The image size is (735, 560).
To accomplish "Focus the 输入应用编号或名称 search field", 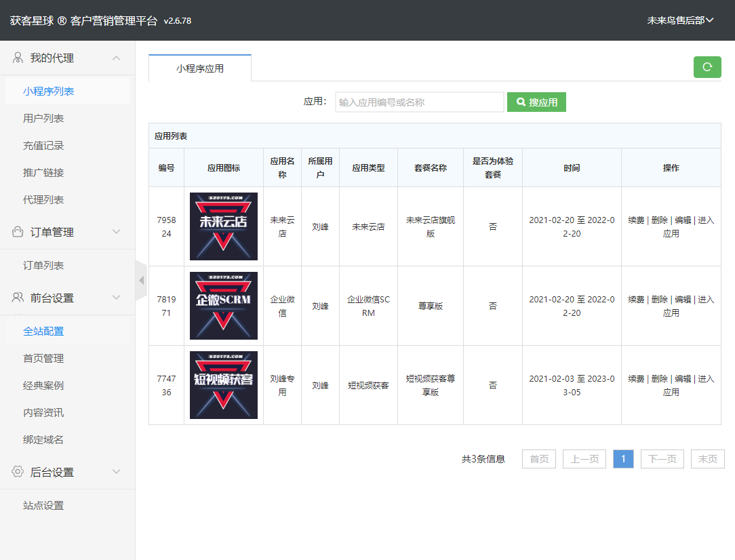I will pyautogui.click(x=420, y=102).
